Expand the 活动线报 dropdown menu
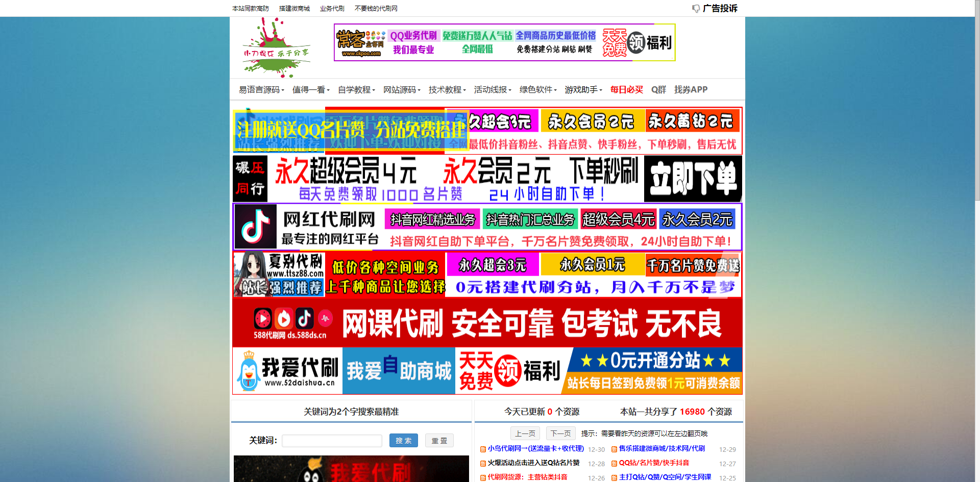The image size is (980, 482). coord(493,90)
